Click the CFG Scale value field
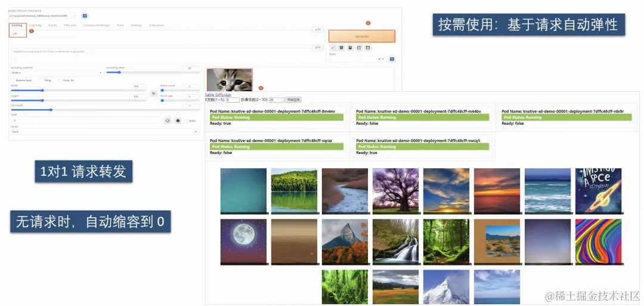The image size is (644, 306). click(x=191, y=106)
